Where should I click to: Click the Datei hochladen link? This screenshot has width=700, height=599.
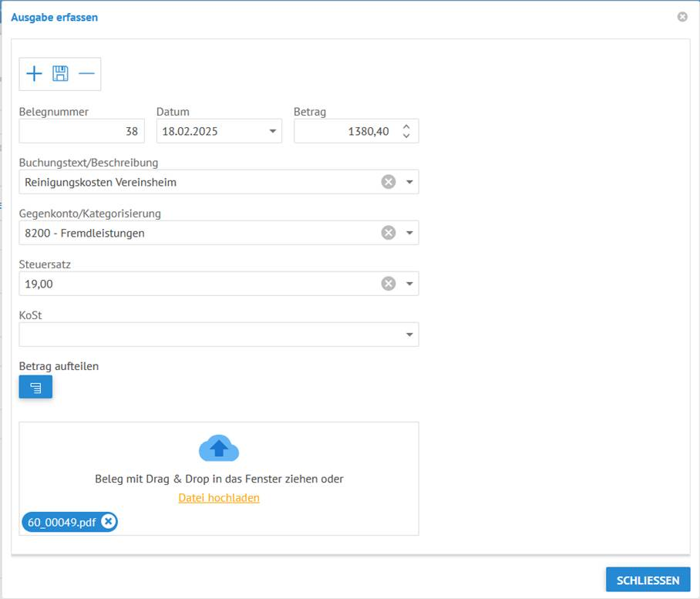tap(219, 498)
